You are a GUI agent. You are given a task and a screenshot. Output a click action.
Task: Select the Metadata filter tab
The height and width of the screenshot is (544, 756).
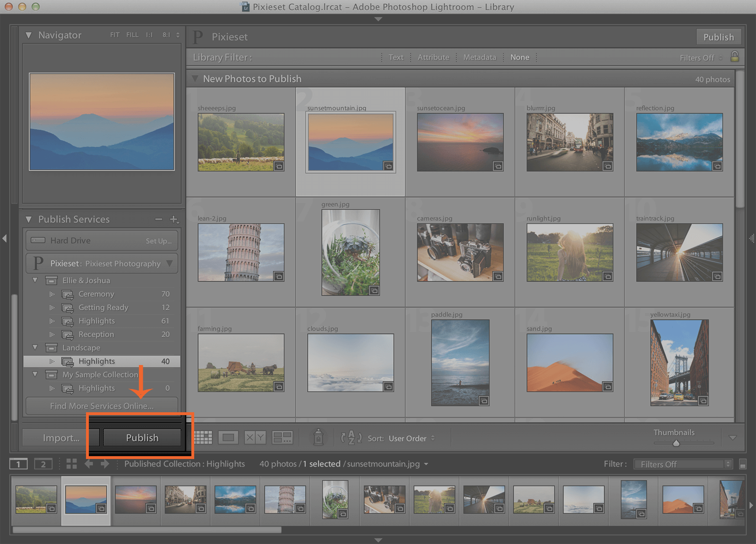[x=480, y=57]
